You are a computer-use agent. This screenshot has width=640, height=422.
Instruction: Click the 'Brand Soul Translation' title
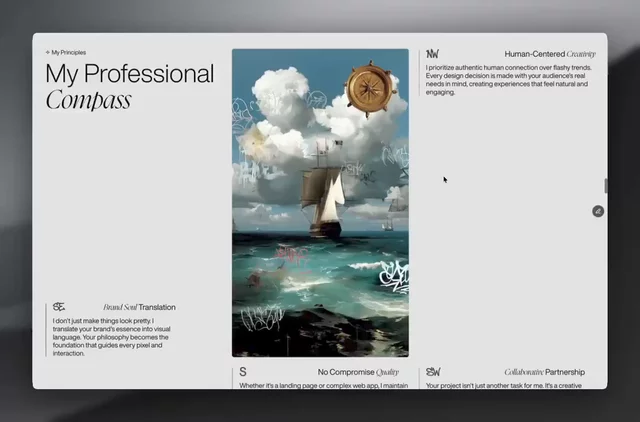[x=139, y=307]
